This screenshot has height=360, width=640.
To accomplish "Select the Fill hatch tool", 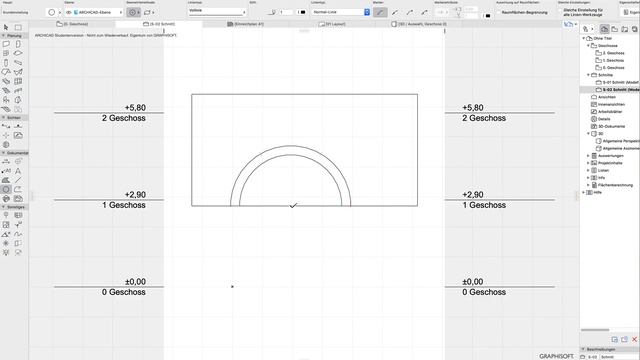I will point(6,180).
